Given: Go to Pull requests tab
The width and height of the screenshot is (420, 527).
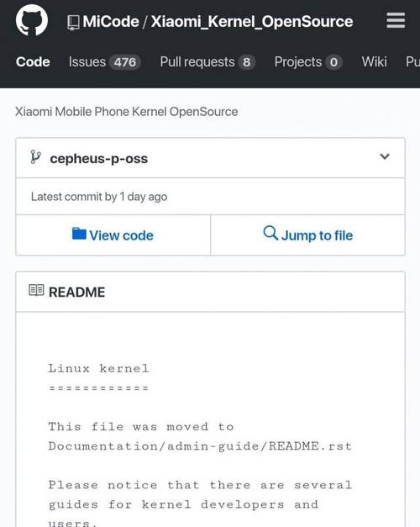Looking at the screenshot, I should coord(207,62).
